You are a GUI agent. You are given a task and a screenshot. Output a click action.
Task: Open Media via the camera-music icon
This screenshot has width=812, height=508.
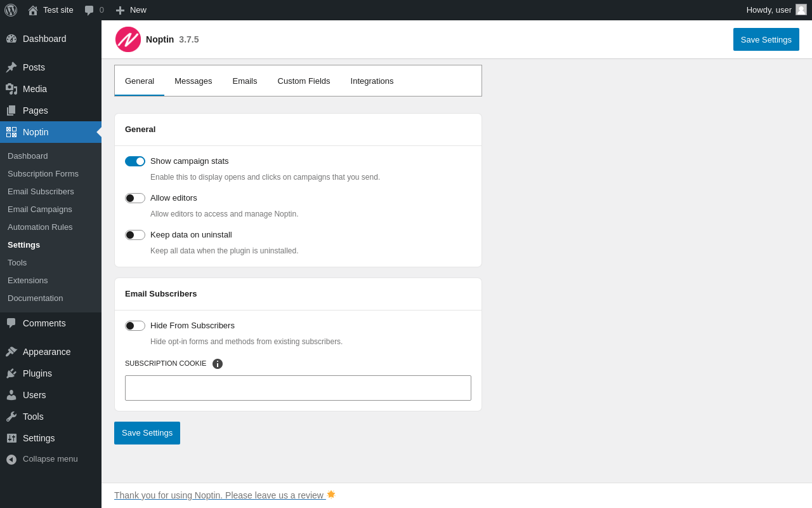pyautogui.click(x=11, y=89)
